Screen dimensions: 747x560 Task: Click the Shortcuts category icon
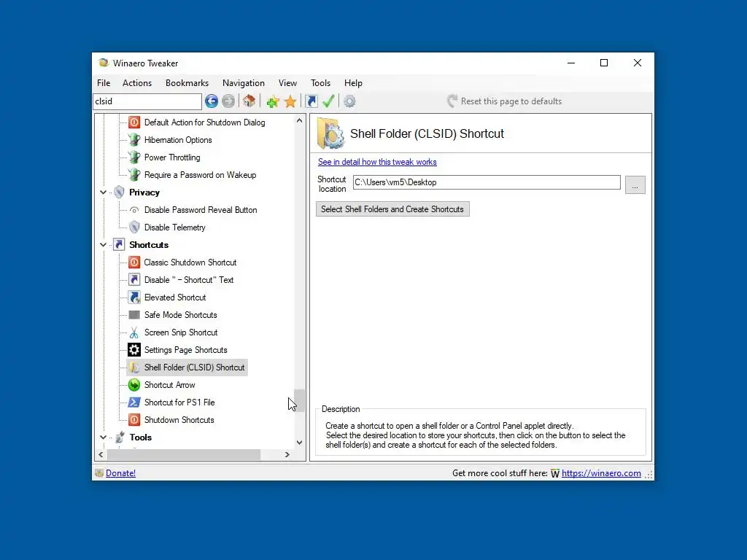point(119,245)
